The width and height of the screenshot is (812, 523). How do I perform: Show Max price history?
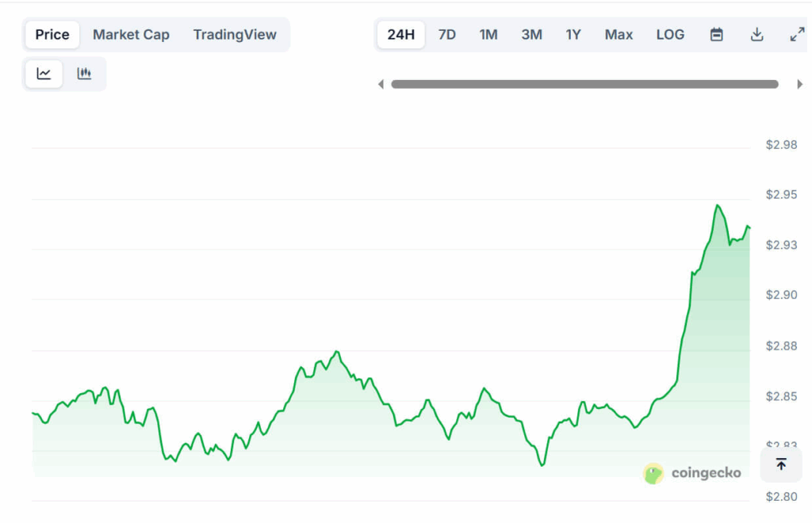(619, 35)
